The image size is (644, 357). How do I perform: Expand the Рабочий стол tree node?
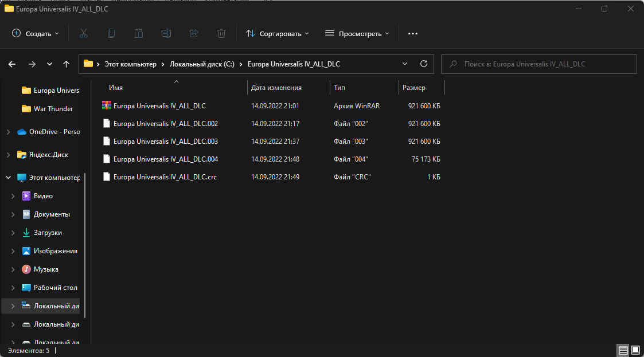(13, 288)
